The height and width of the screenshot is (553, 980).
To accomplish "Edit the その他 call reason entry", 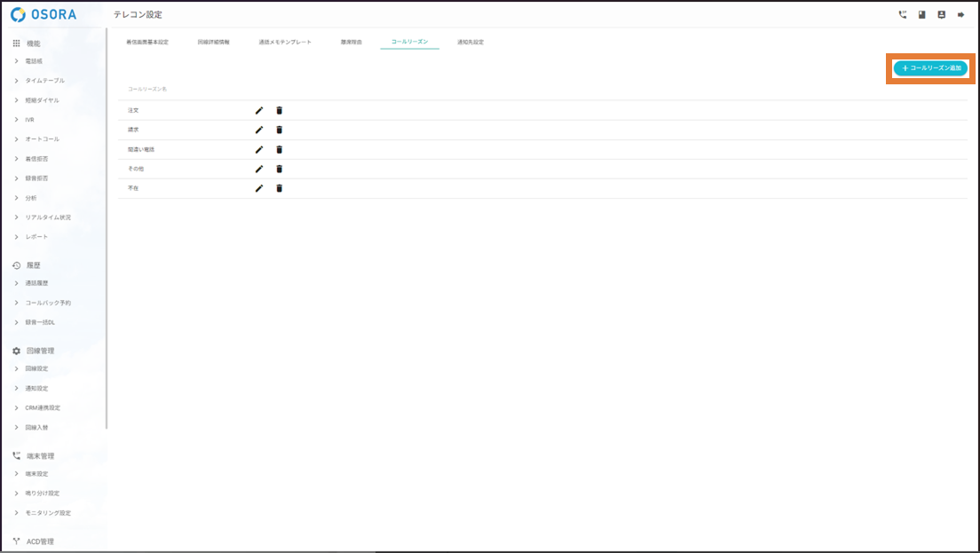I will (x=258, y=169).
